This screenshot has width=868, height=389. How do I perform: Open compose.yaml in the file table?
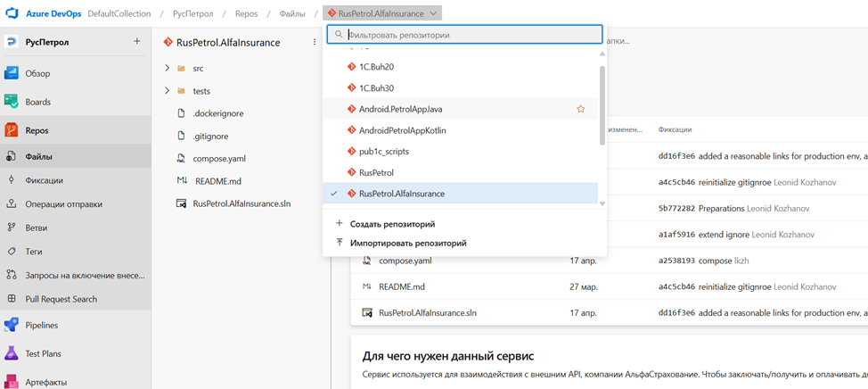coord(405,261)
